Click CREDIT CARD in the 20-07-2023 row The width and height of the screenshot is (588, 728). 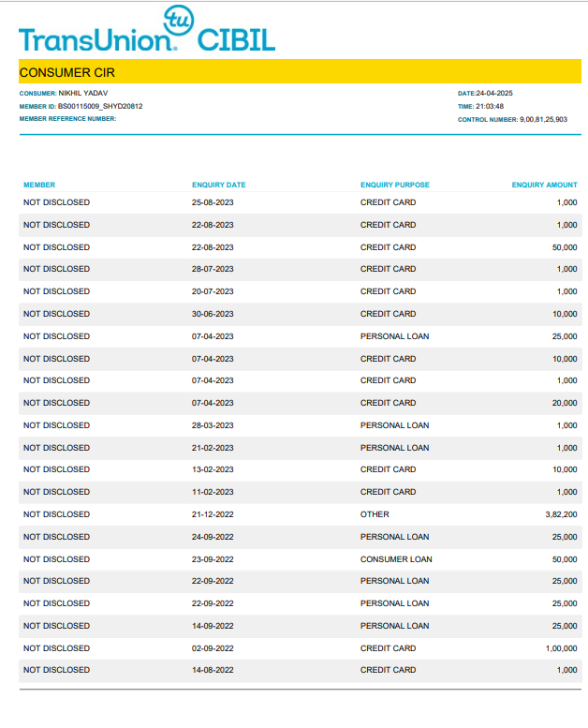point(388,291)
